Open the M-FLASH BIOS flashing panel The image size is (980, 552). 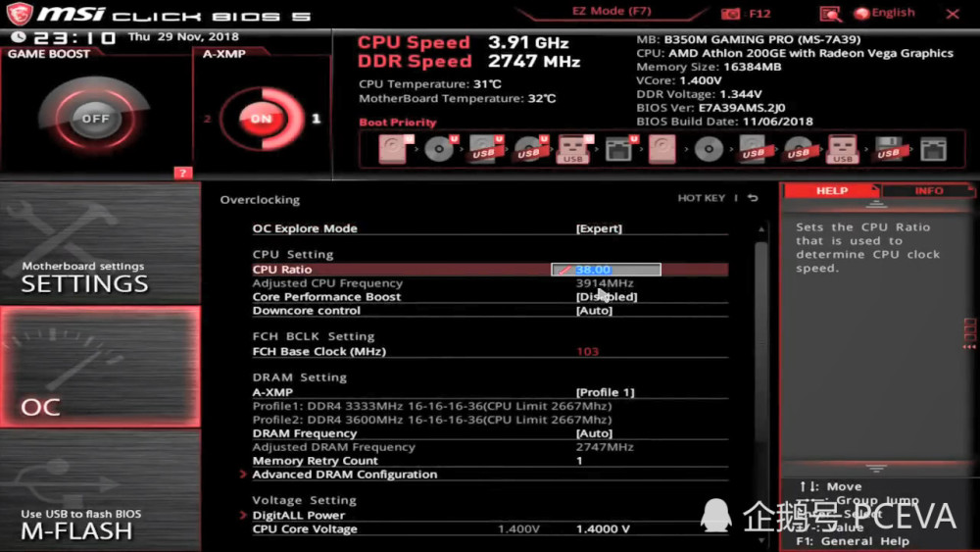click(100, 491)
